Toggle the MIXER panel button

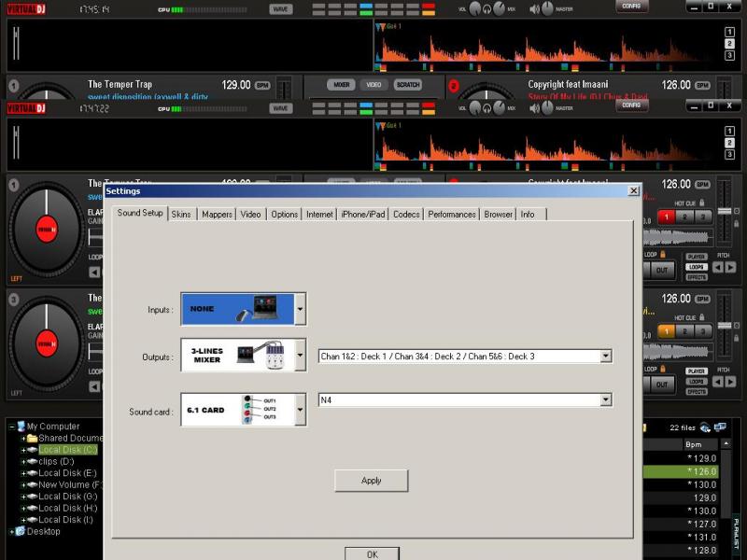click(x=342, y=85)
